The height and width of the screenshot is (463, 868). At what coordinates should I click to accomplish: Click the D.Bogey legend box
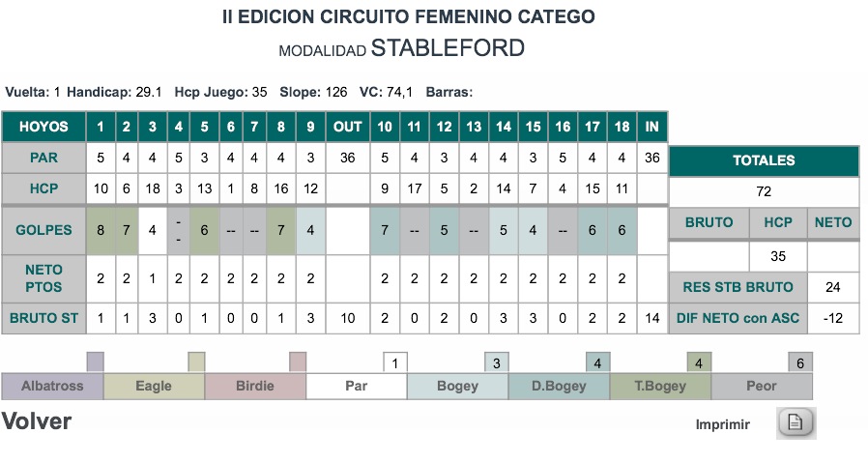(x=559, y=386)
